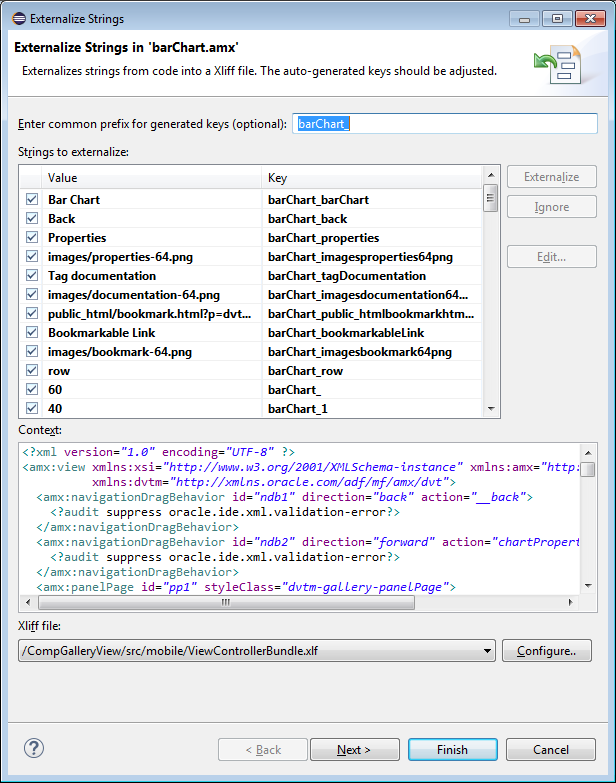Click Context pane scroll right arrow
Screen dimensions: 616x783
[571, 602]
